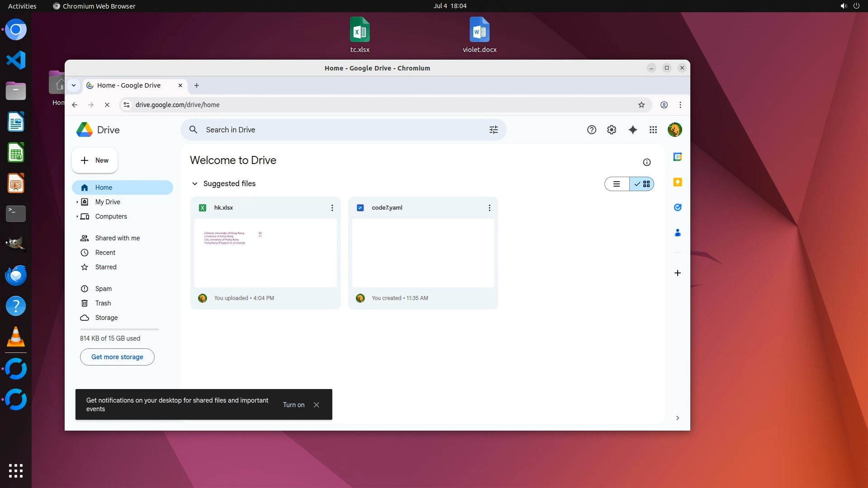
Task: Open the hk.xlsx file thumbnail
Action: 265,253
